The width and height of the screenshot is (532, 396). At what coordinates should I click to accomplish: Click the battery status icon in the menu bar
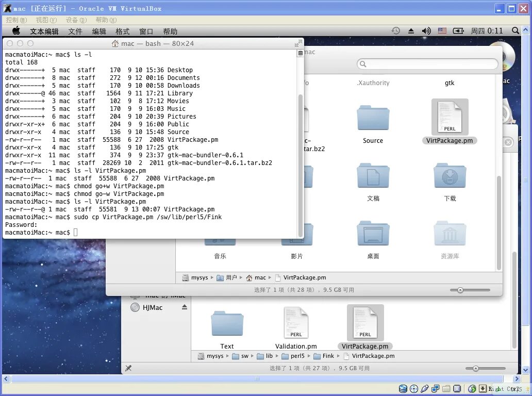tap(458, 31)
